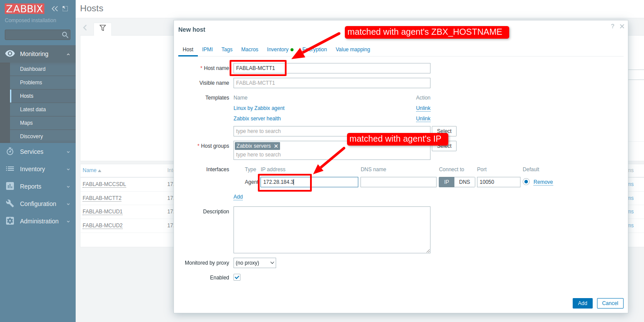644x322 pixels.
Task: Open the filter funnel icon tab
Action: pos(103,28)
